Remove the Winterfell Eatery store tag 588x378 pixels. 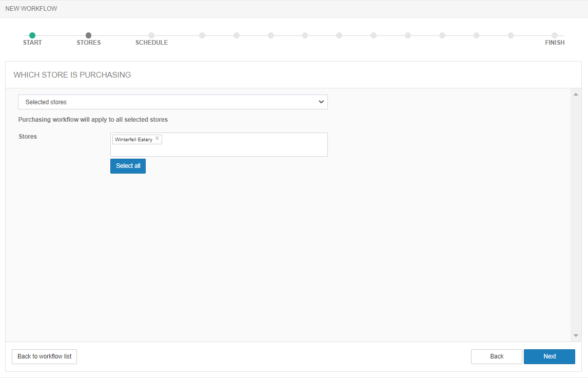(x=157, y=139)
